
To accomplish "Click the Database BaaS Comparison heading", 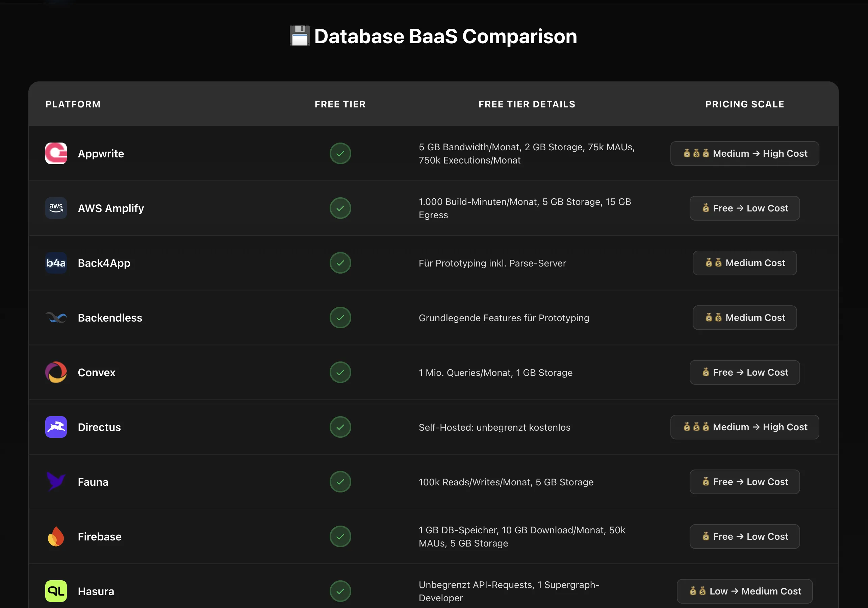I will 433,36.
